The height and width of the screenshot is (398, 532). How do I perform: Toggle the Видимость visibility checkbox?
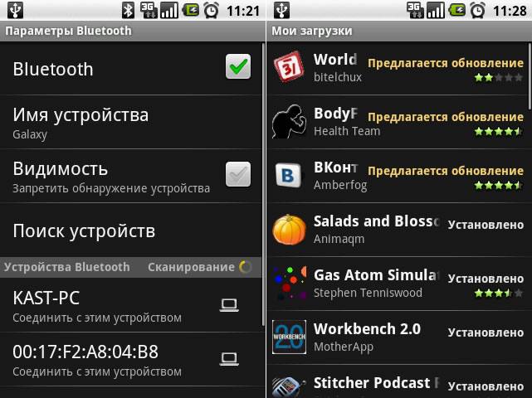[x=238, y=174]
